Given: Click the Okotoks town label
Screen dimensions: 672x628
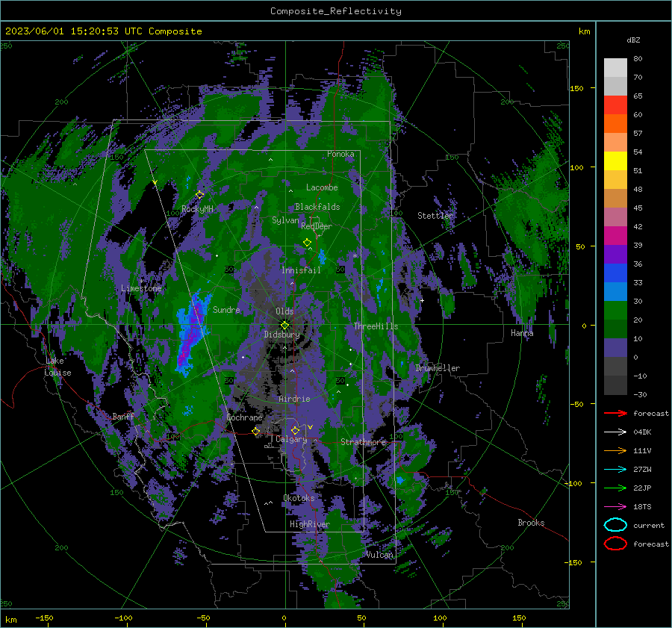Looking at the screenshot, I should point(299,498).
